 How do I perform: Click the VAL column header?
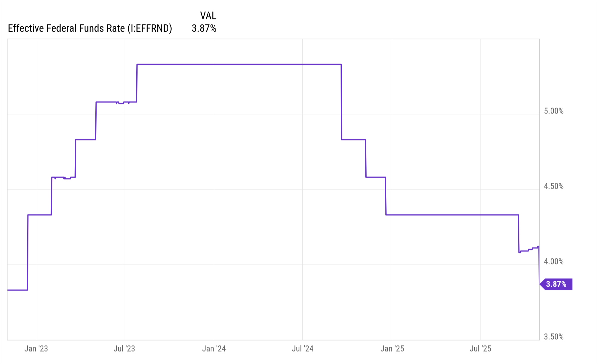pos(208,16)
